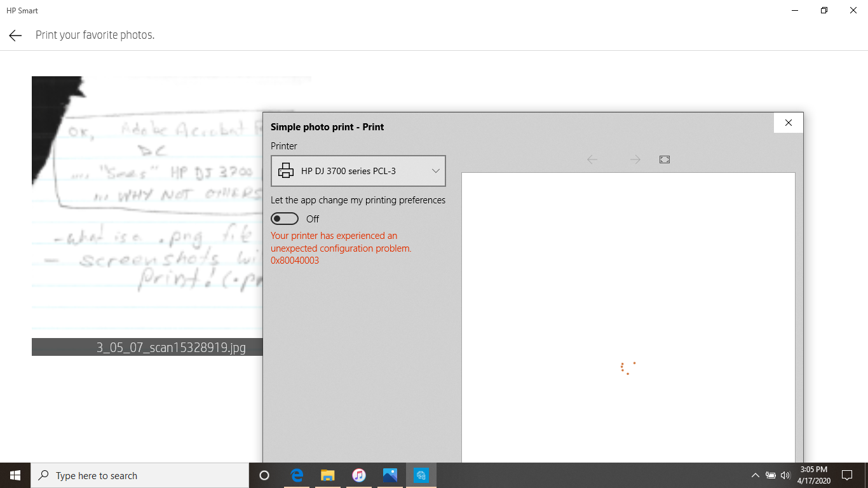Click the printer icon in the printer dropdown
Viewport: 868px width, 488px height.
(286, 171)
